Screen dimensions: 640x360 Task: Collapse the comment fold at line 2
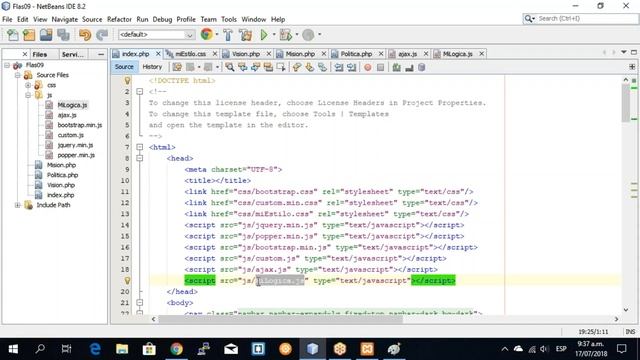[140, 91]
